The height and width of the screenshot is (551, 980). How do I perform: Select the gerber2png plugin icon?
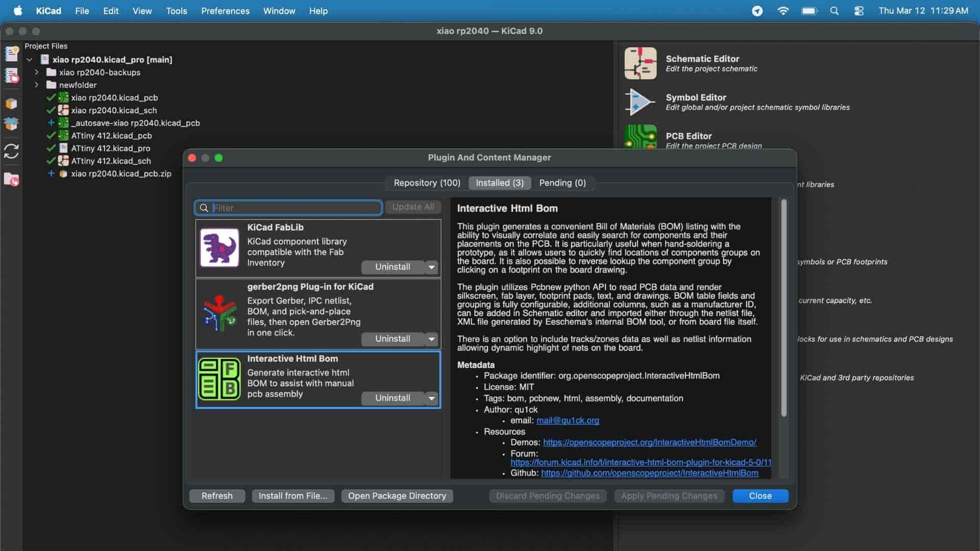click(219, 313)
